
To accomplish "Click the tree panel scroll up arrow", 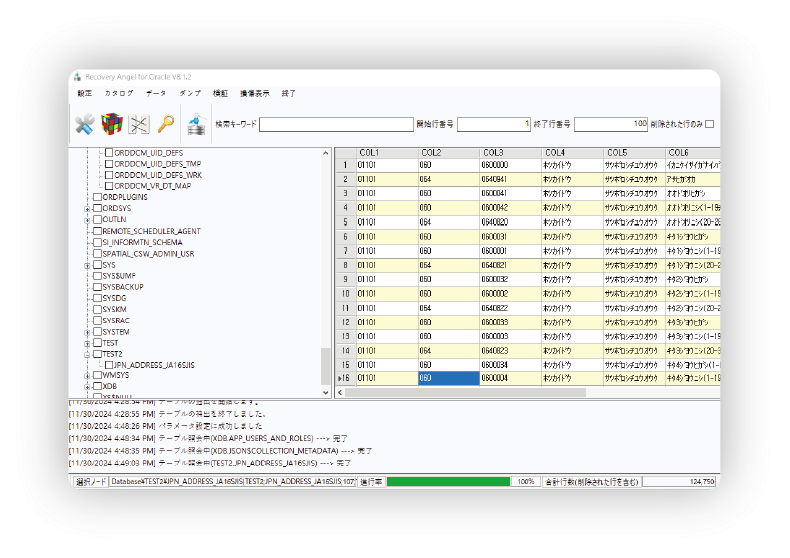I will pos(325,153).
